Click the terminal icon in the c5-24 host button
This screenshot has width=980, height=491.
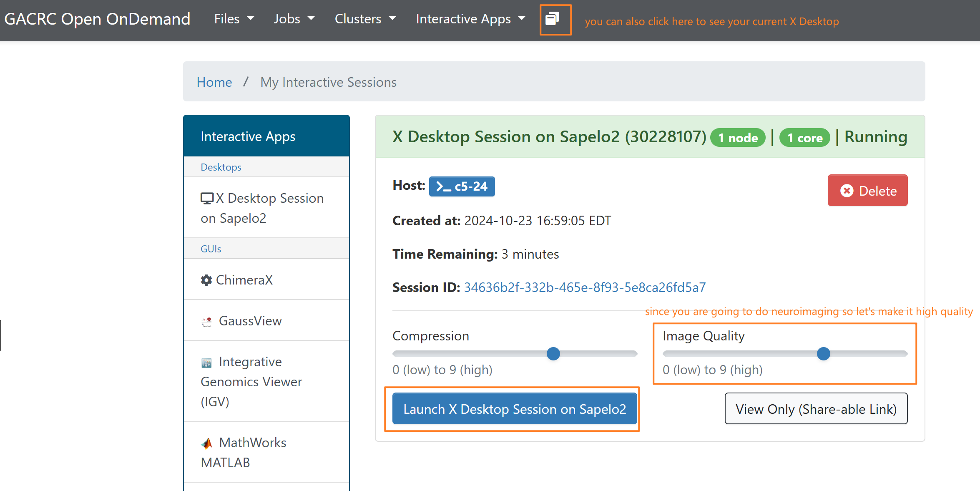click(x=443, y=186)
